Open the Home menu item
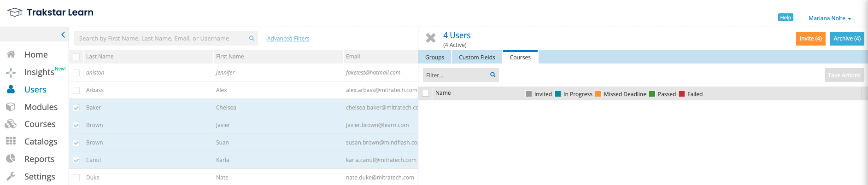Screen dimensions: 868x185 [36, 54]
